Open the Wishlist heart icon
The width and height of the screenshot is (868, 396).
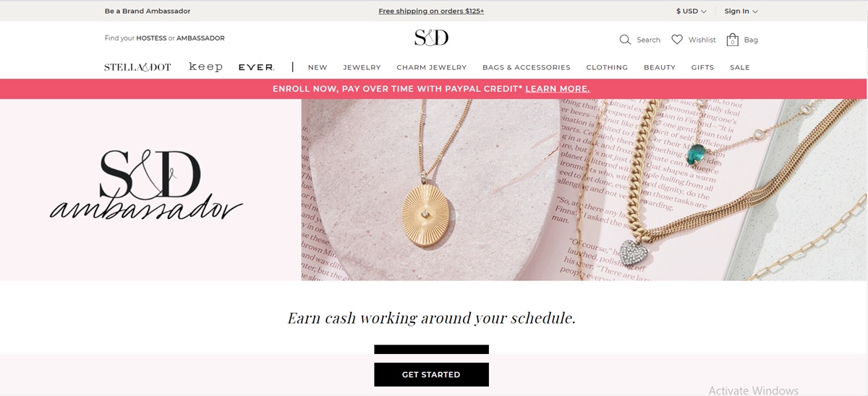677,40
